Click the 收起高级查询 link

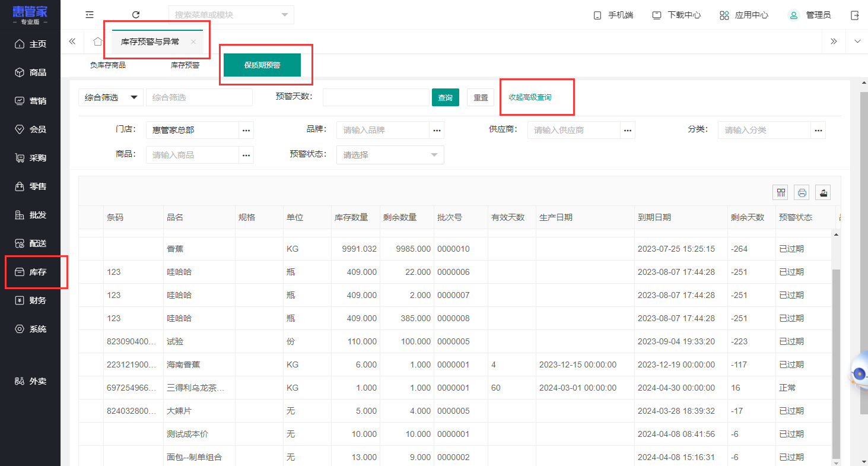pos(530,97)
